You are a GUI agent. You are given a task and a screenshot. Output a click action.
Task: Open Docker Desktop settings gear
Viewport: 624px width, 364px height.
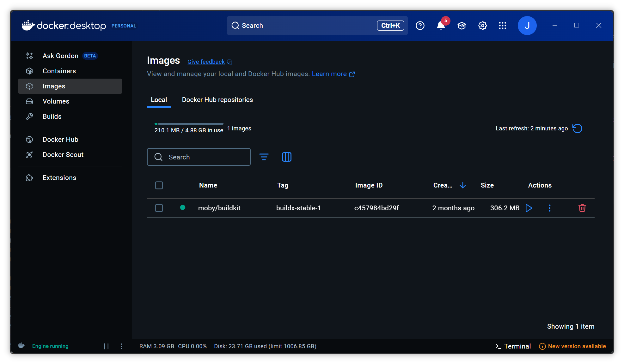pos(482,26)
